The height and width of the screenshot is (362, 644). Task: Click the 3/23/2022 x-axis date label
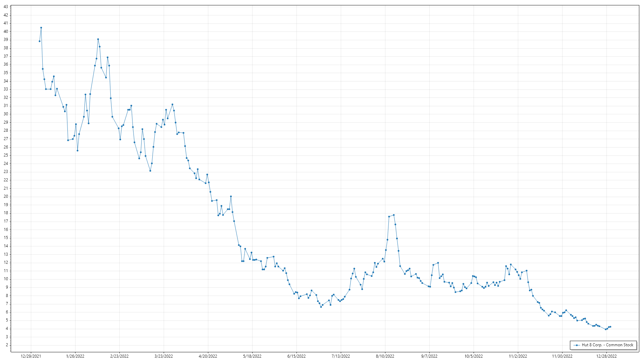click(x=164, y=356)
